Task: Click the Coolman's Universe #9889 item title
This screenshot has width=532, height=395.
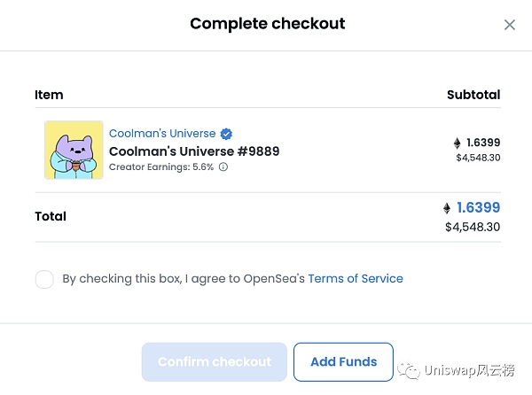Action: 194,151
